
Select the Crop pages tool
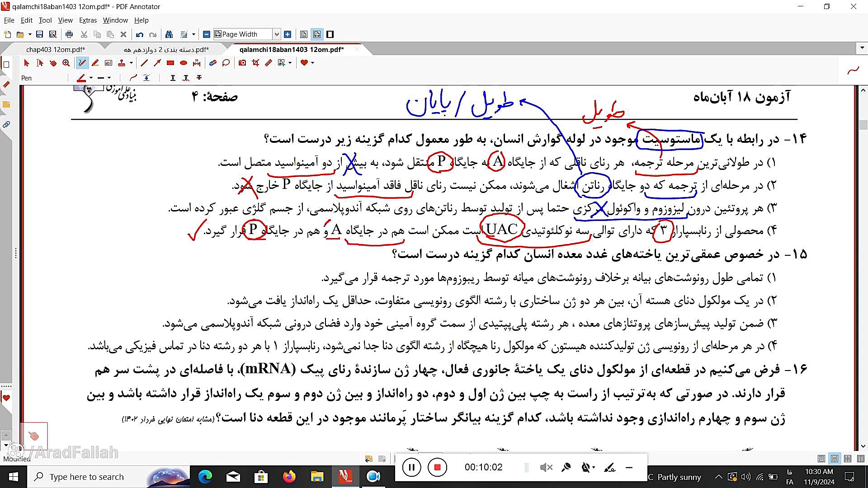click(x=255, y=63)
